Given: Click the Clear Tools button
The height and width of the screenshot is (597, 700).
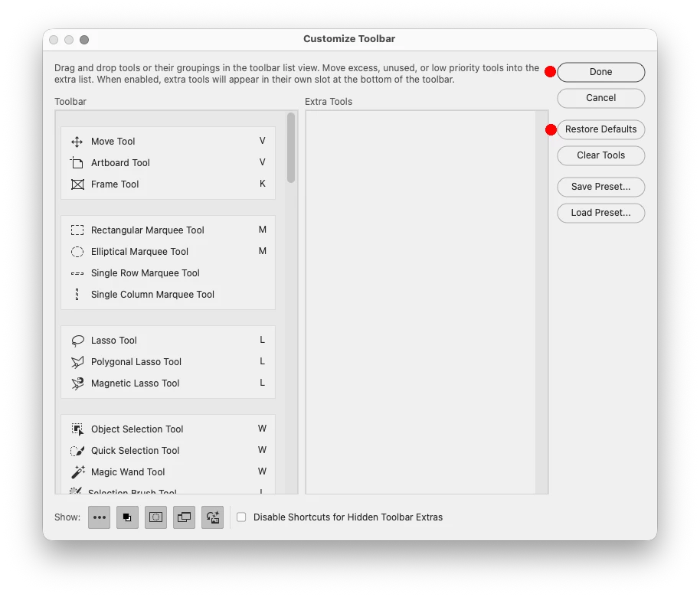Looking at the screenshot, I should pyautogui.click(x=601, y=155).
